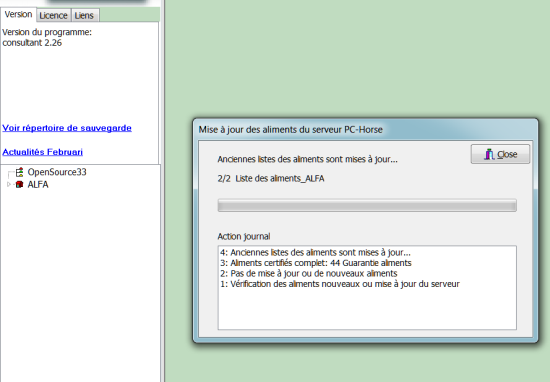Expand the ALFA tree node

point(9,184)
